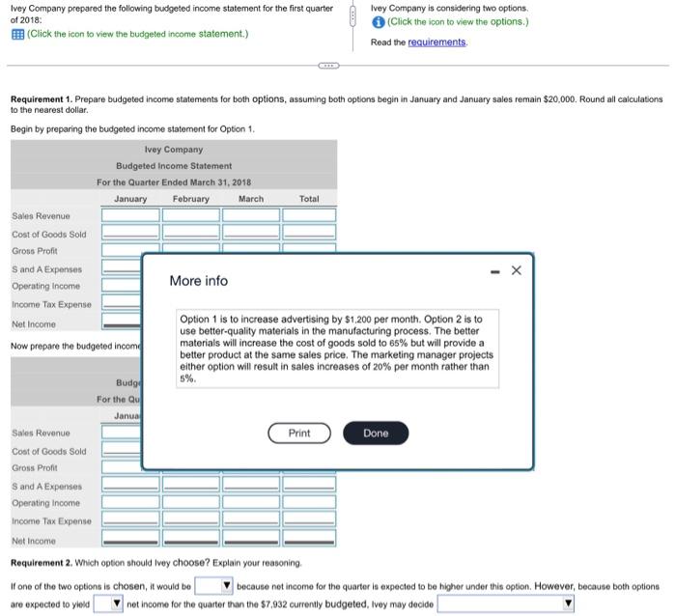Viewport: 676px width, 616px height.
Task: Select Option 2 Total Income Tax Expense field
Action: [x=309, y=519]
